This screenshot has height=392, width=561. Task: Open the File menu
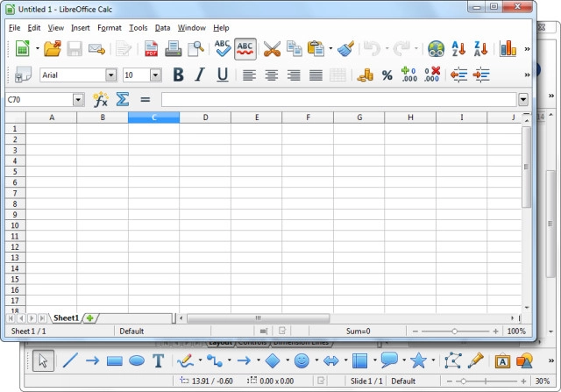(14, 28)
